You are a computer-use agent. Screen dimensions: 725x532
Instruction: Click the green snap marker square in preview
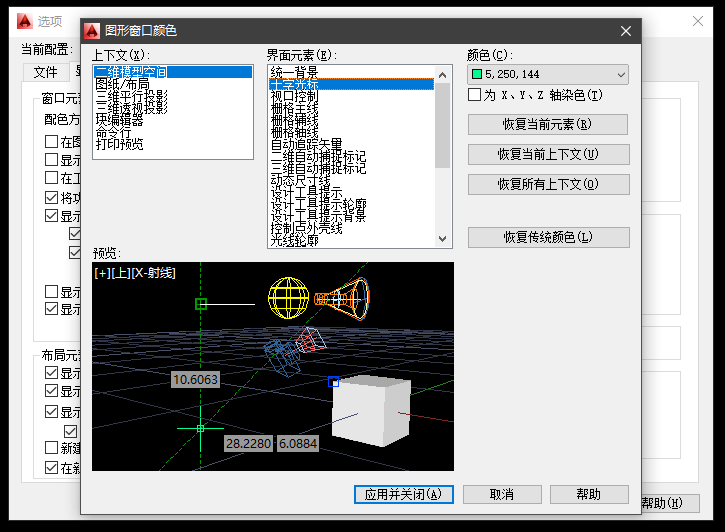[201, 304]
